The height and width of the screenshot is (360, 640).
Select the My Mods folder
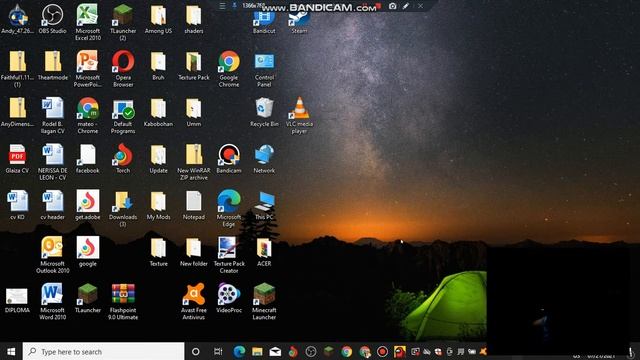click(158, 205)
